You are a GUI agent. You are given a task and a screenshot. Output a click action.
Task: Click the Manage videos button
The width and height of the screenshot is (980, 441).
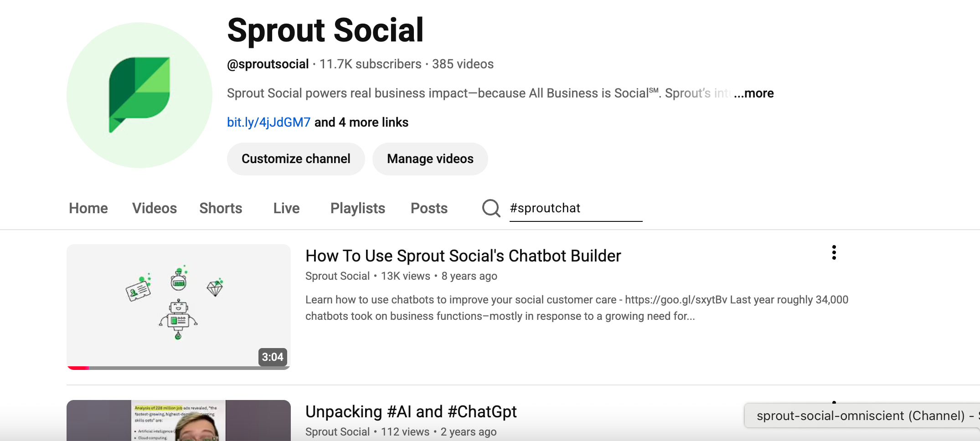click(x=430, y=159)
